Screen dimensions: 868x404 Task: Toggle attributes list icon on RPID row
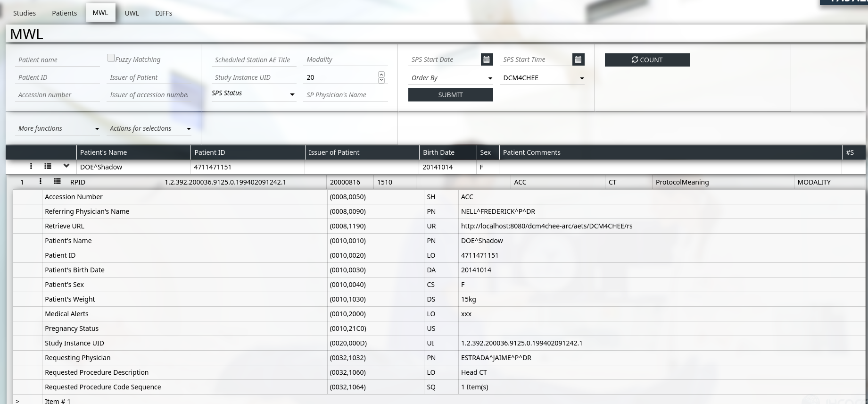point(57,181)
